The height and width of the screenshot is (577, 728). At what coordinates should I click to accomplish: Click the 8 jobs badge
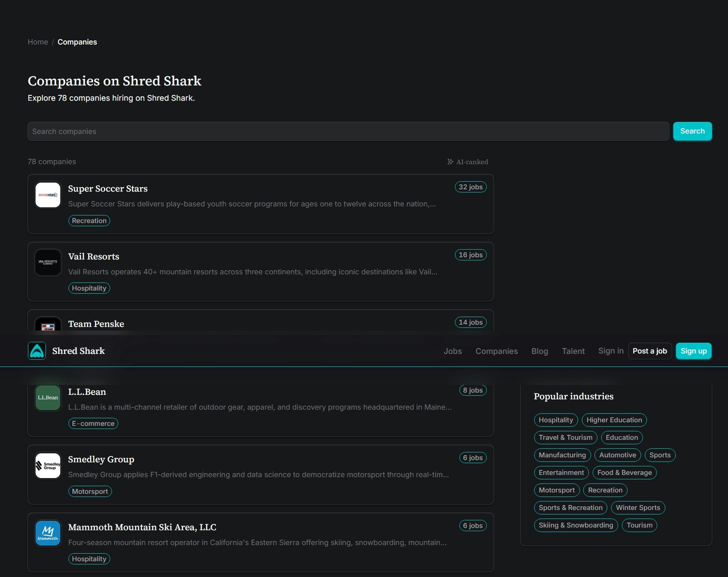pos(473,390)
